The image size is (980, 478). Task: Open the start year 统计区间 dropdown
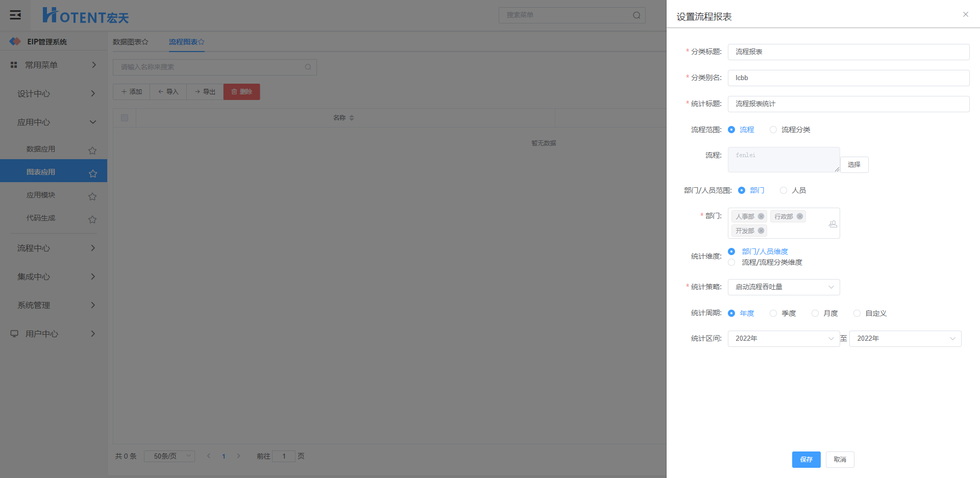(x=783, y=339)
